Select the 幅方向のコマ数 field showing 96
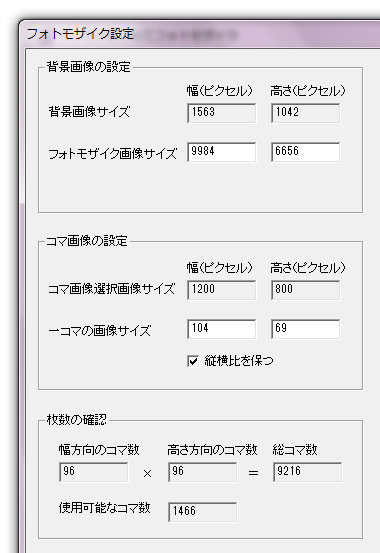The image size is (380, 553). pos(94,472)
